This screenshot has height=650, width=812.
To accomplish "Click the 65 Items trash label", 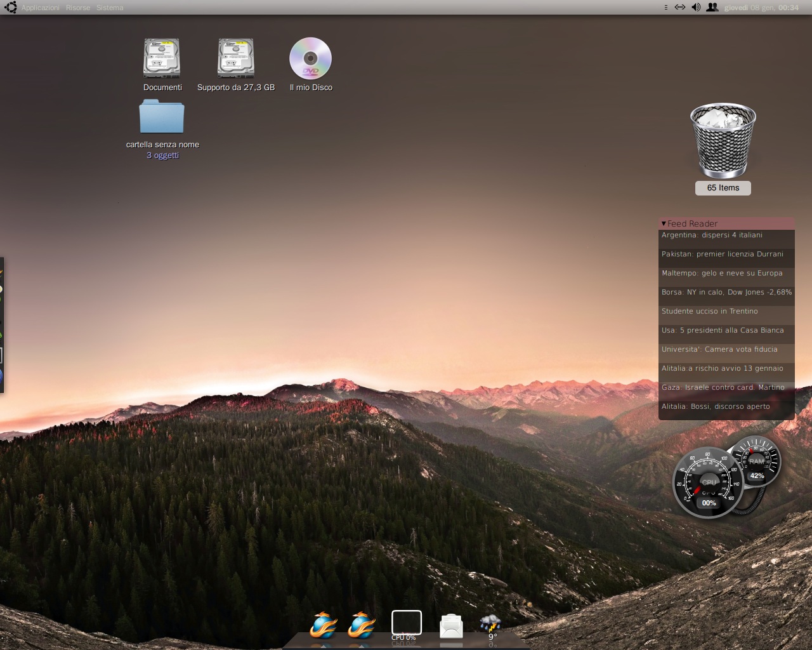I will click(x=723, y=188).
